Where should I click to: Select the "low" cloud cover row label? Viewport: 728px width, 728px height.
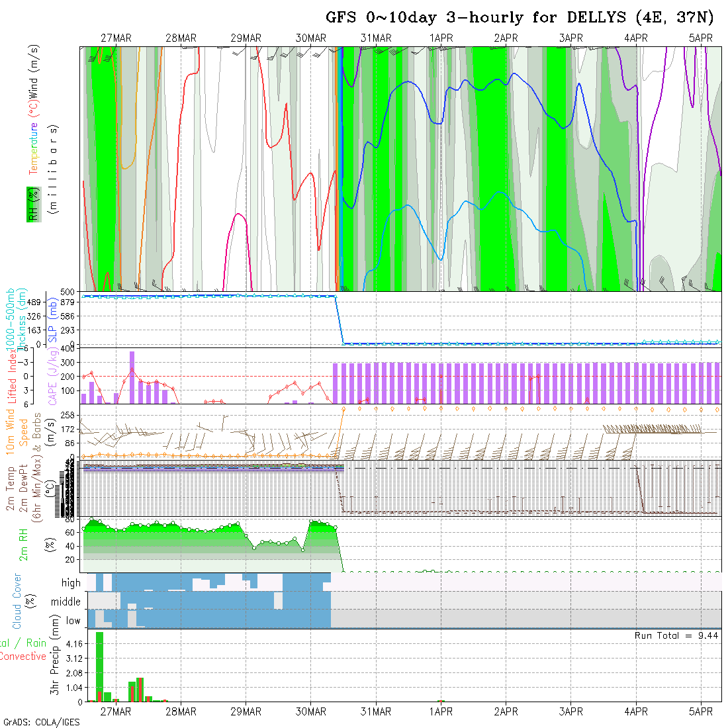tap(73, 621)
